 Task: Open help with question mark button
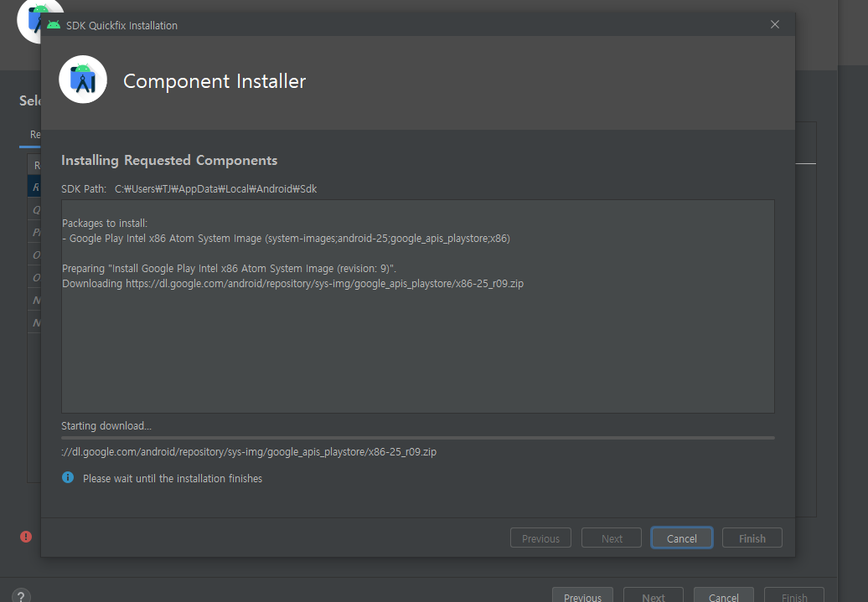tap(21, 596)
